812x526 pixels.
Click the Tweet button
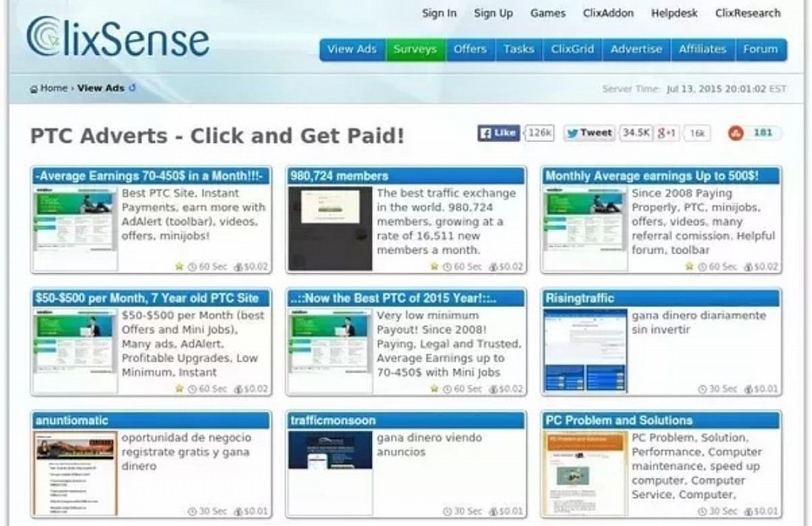589,133
